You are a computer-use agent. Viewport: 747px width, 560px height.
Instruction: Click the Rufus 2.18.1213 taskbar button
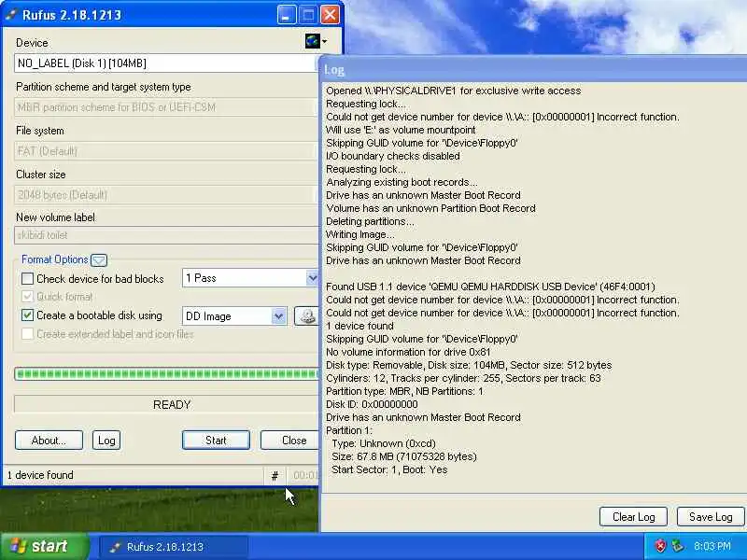pyautogui.click(x=174, y=547)
